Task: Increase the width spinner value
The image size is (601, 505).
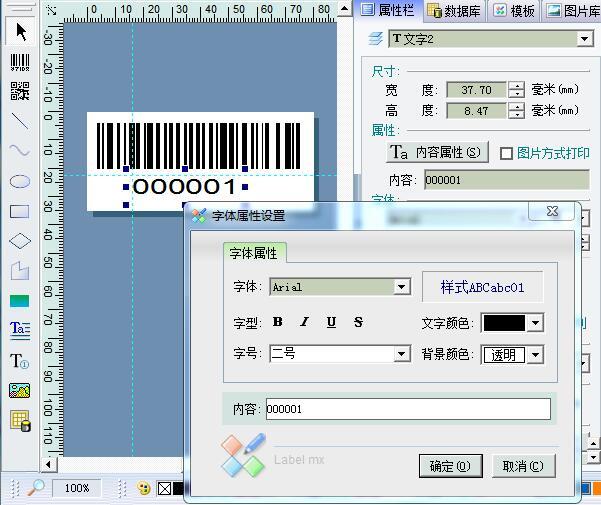Action: (517, 86)
